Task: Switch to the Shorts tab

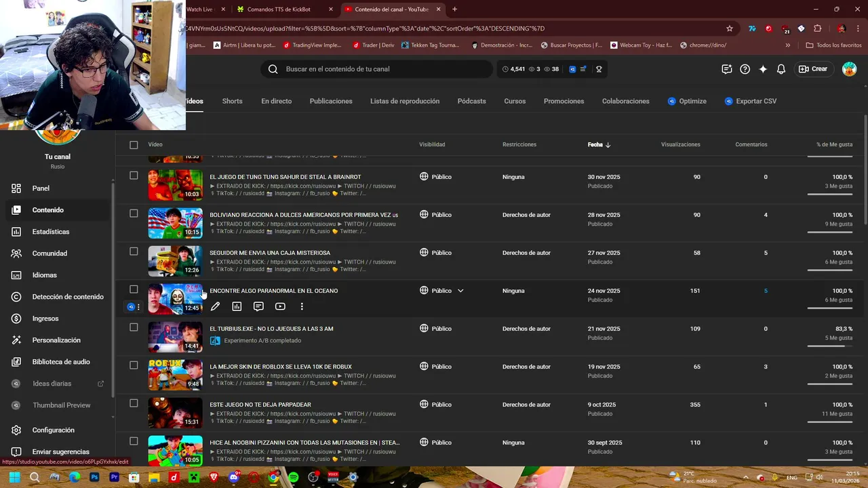Action: pos(232,101)
